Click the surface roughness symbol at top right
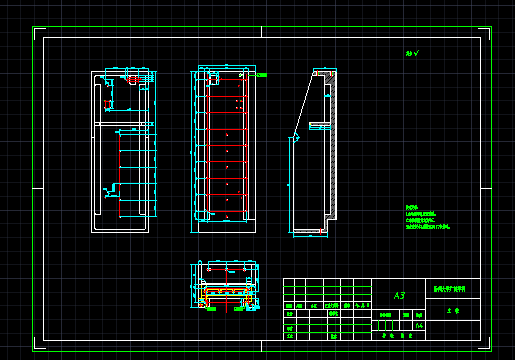This screenshot has height=360, width=515. pos(412,53)
